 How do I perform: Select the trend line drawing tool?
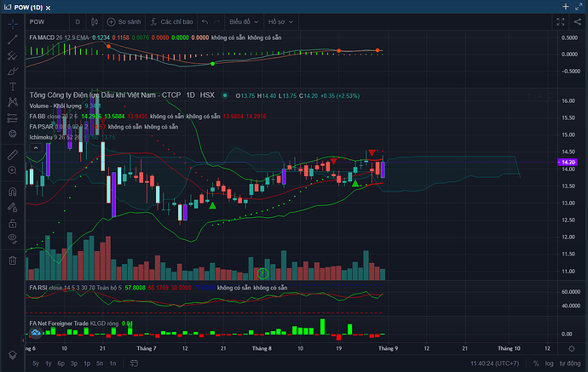point(13,39)
